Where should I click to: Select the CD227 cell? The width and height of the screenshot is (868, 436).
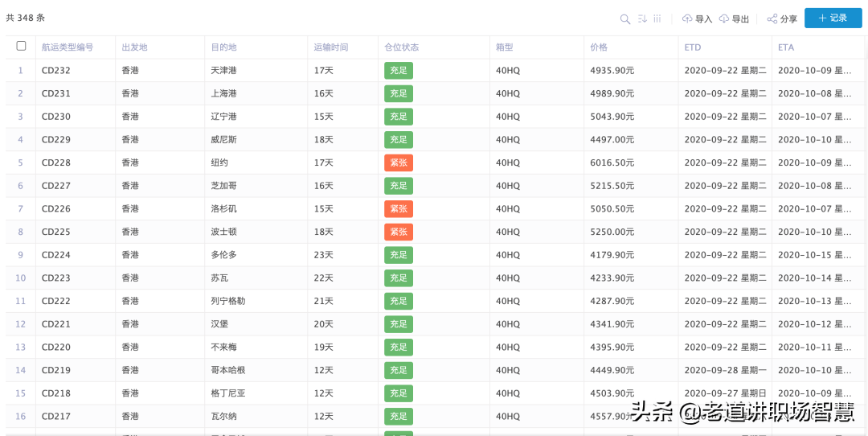[x=76, y=186]
